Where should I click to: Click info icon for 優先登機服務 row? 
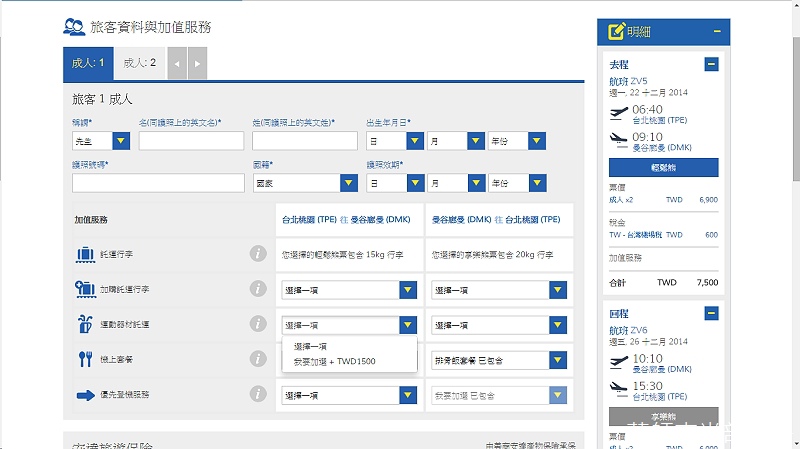(x=258, y=394)
